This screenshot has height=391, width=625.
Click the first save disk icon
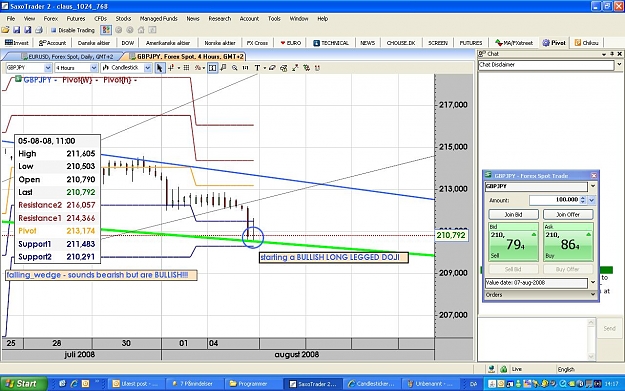pyautogui.click(x=17, y=30)
